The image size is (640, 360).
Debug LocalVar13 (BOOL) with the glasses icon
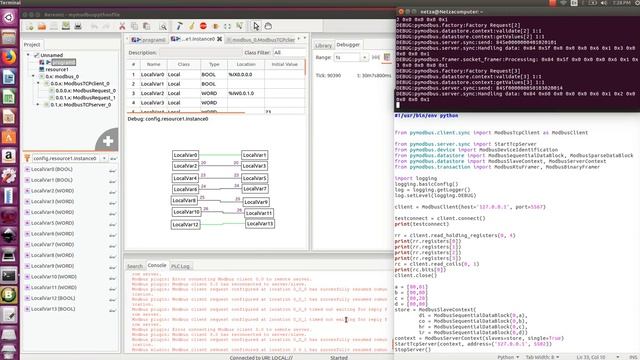[112, 310]
